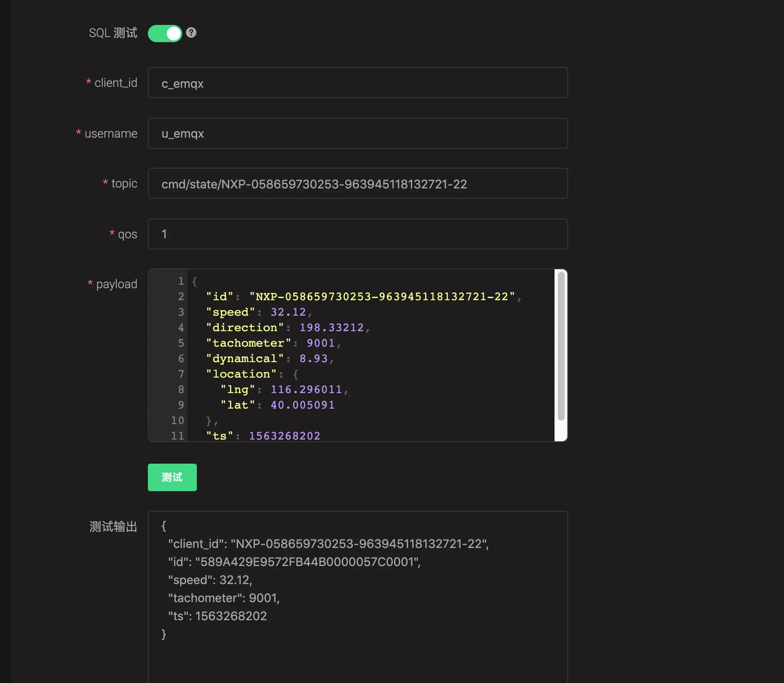
Task: Click the "lng": 116.296011 payload line
Action: coord(284,390)
